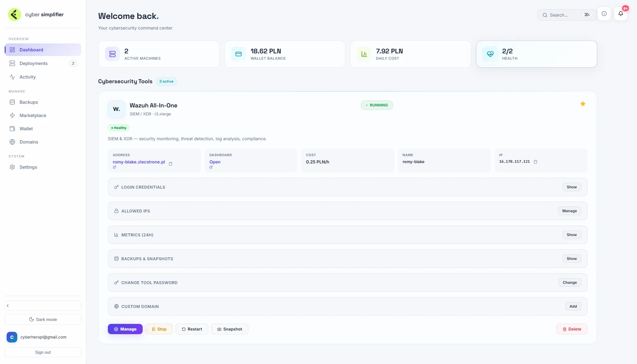Toggle Dark mode
The width and height of the screenshot is (637, 364).
[x=43, y=319]
